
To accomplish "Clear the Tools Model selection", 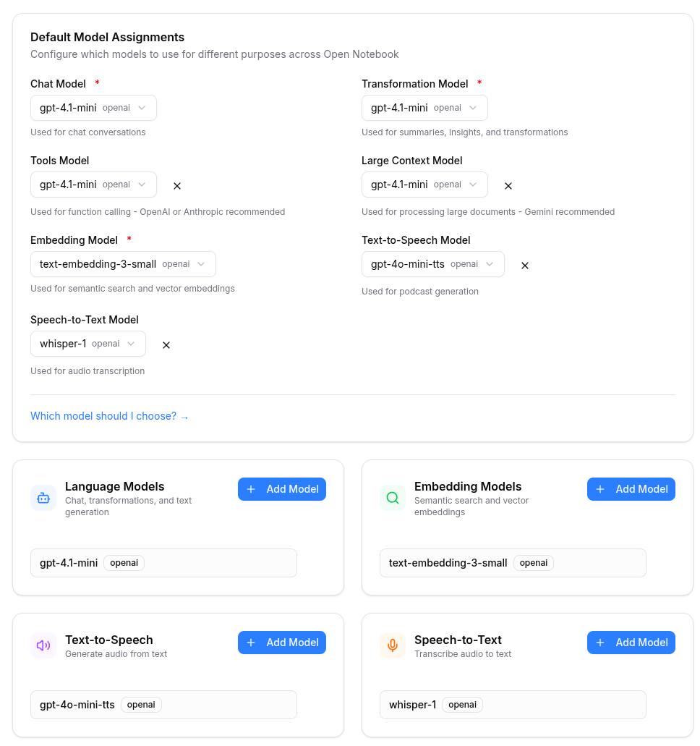I will tap(177, 186).
